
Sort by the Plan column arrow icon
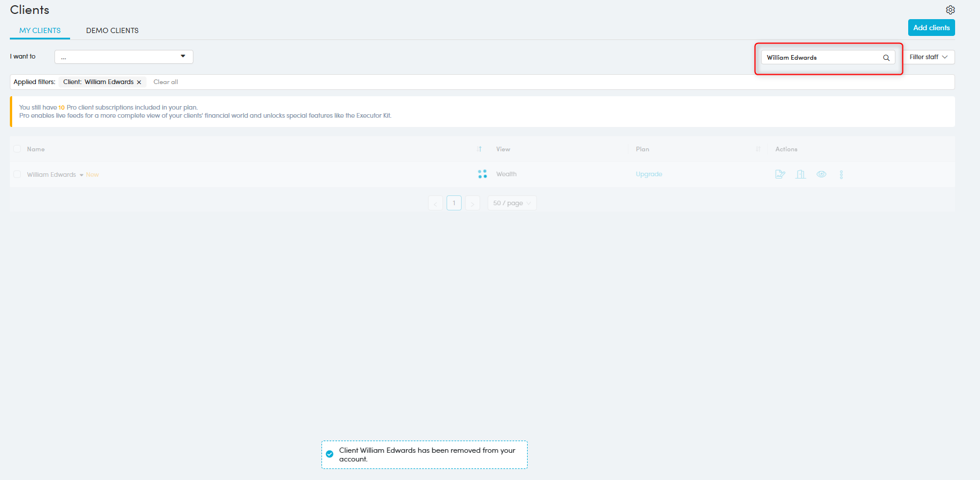pyautogui.click(x=758, y=150)
